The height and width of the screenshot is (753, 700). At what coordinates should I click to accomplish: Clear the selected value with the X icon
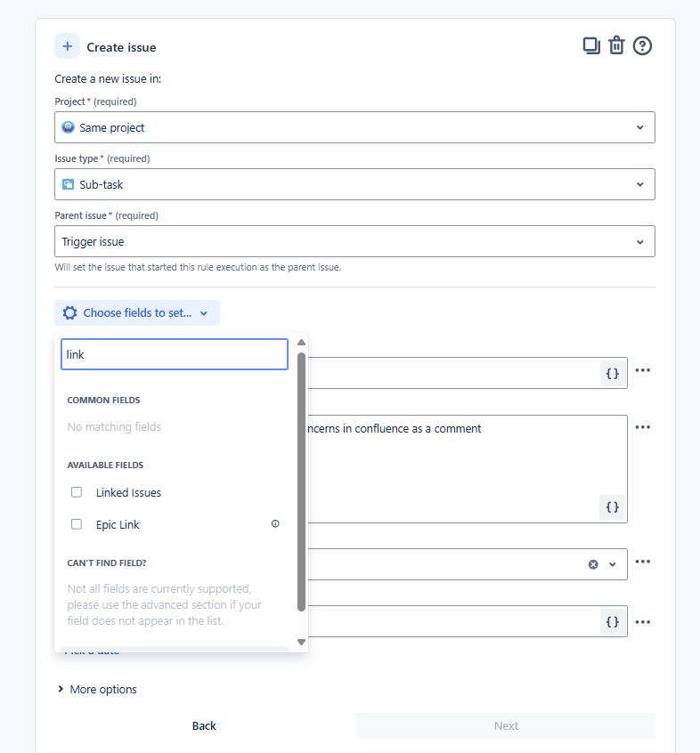point(593,564)
